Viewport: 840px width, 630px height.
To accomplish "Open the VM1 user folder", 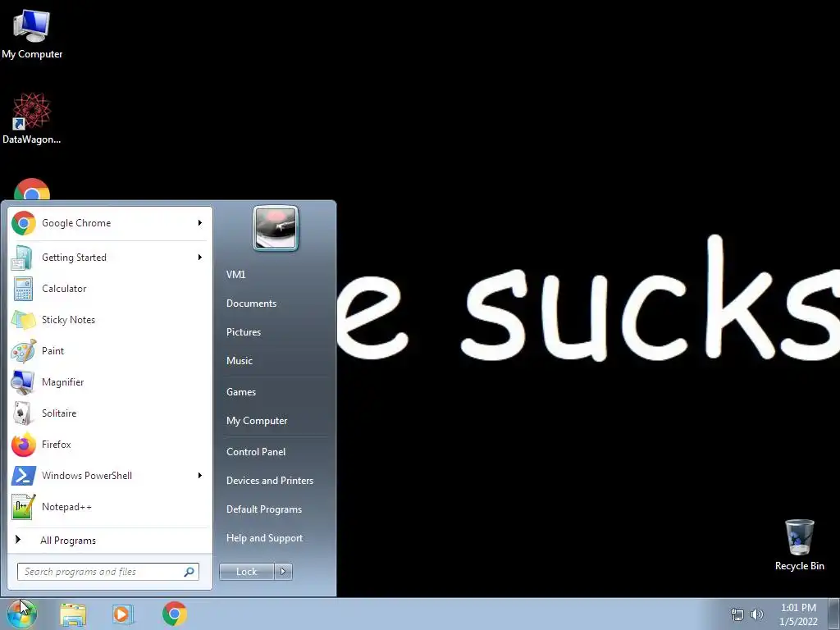I will tap(235, 275).
